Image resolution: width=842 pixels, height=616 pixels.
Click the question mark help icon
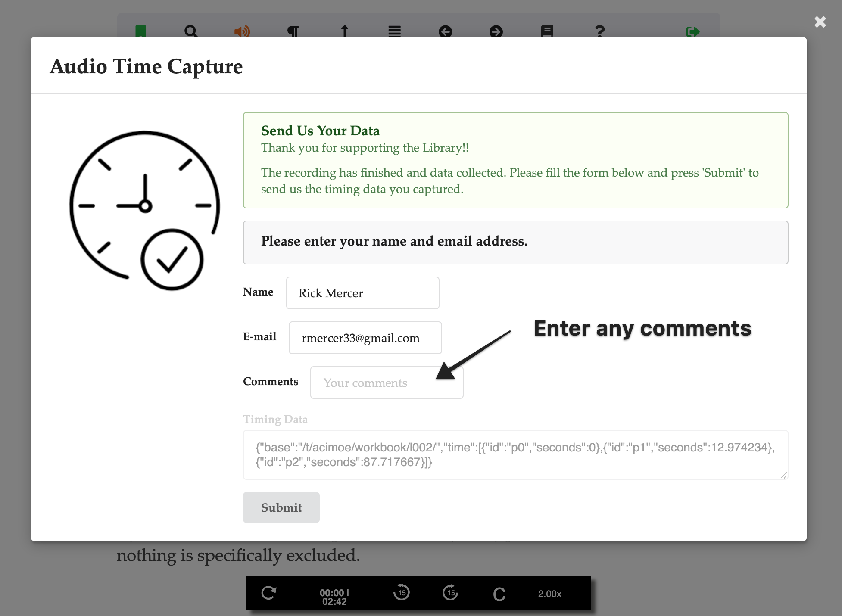(x=599, y=31)
